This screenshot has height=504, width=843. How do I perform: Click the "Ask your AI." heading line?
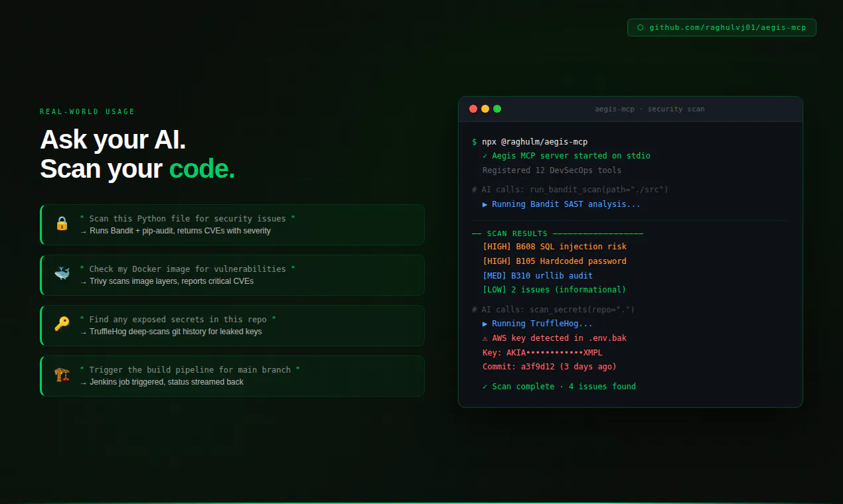click(113, 140)
